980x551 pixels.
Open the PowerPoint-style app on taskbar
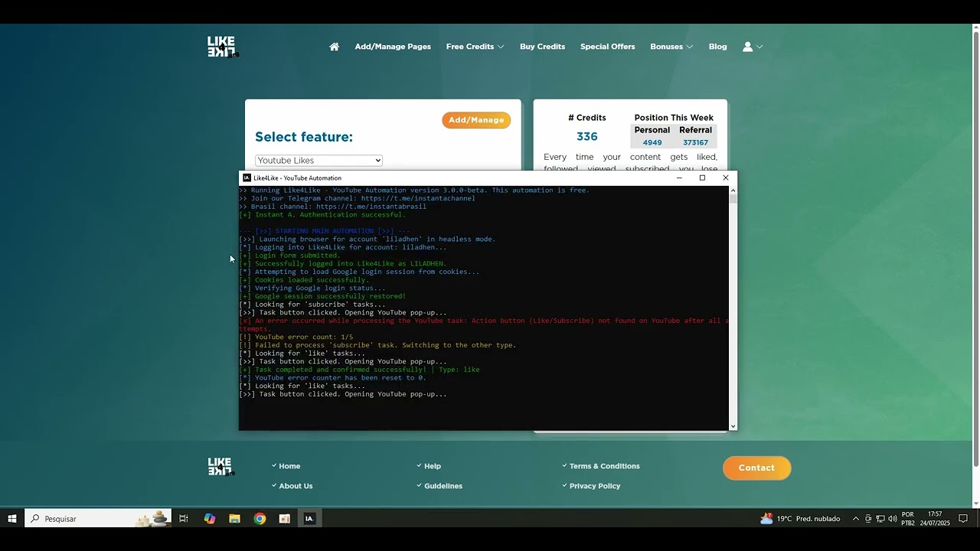pos(285,519)
